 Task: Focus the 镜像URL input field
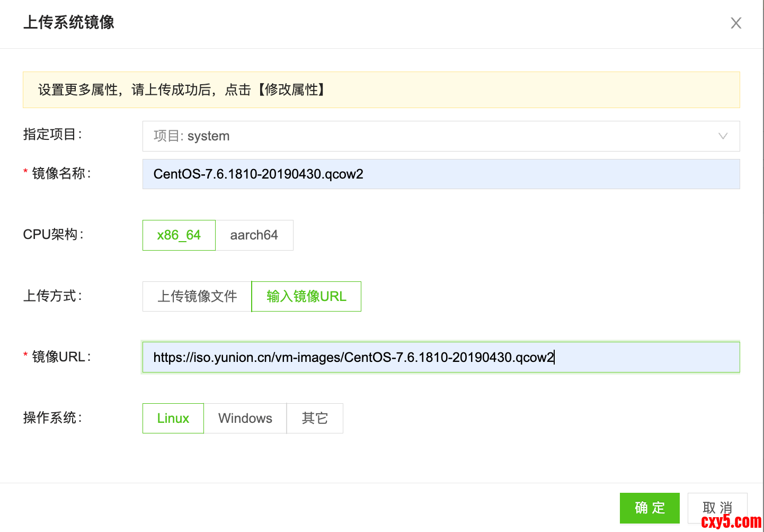(441, 357)
